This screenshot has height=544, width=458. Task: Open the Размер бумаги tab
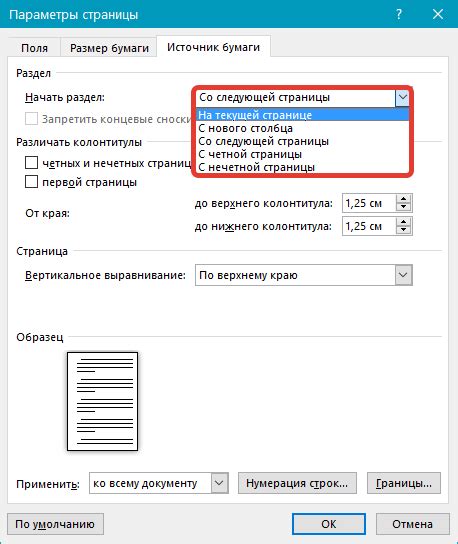[109, 48]
